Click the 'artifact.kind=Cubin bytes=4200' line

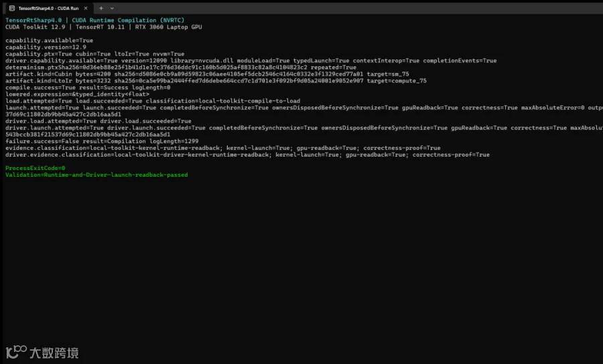click(x=207, y=74)
